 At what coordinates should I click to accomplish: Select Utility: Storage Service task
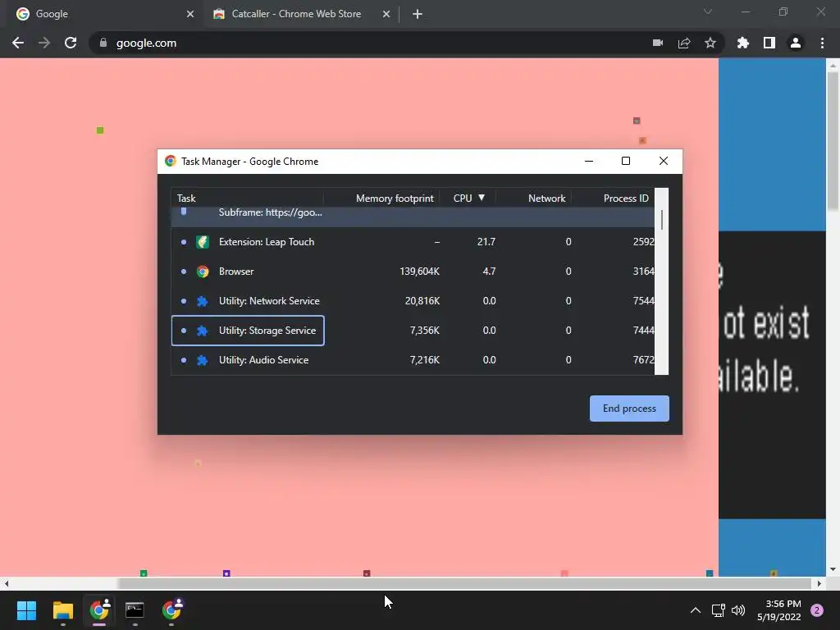click(413, 330)
